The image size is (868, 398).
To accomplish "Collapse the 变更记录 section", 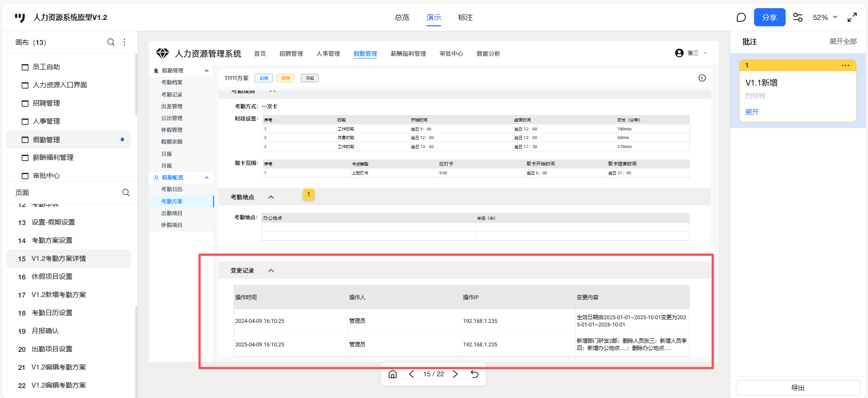I will [271, 270].
